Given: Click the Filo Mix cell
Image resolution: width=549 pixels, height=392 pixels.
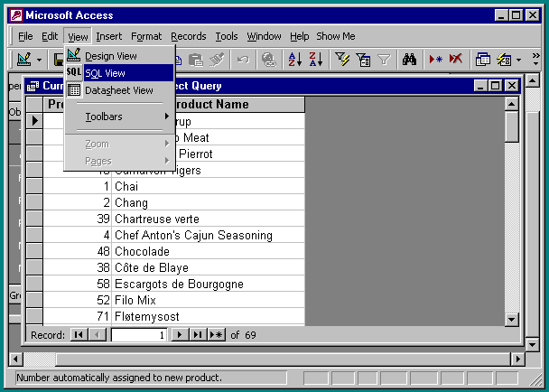Looking at the screenshot, I should pos(208,300).
